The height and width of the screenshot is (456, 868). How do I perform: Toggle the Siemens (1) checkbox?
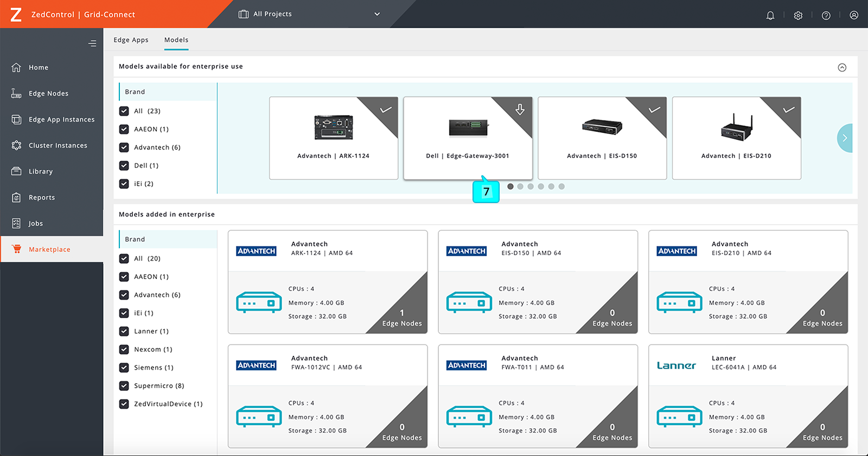point(124,368)
